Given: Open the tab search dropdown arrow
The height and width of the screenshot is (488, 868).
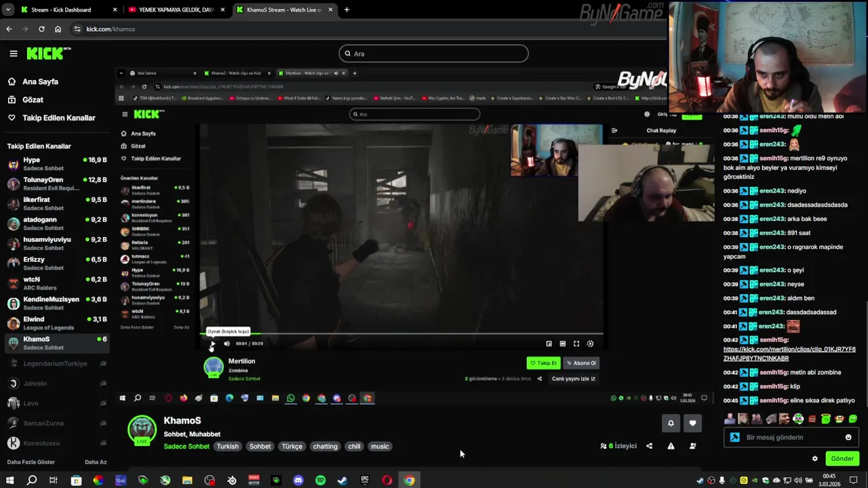Looking at the screenshot, I should coord(7,9).
